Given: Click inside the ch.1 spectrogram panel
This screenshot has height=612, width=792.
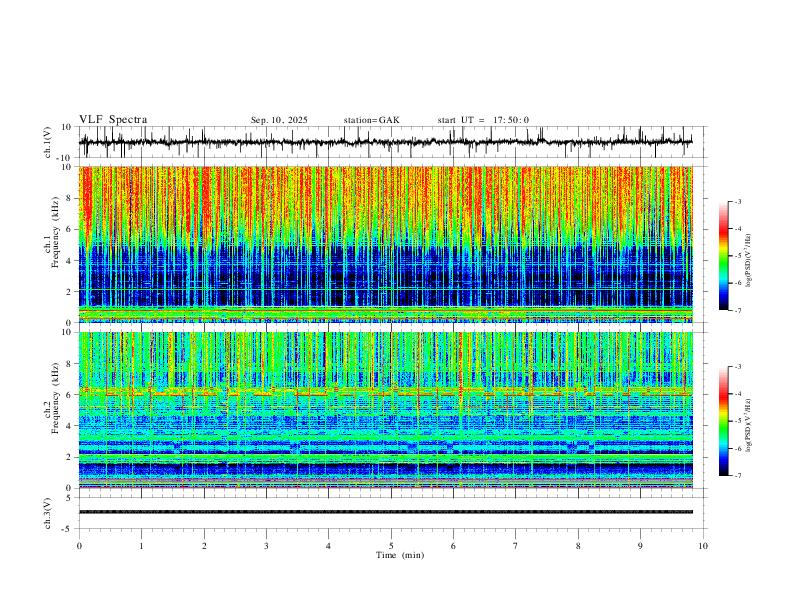Looking at the screenshot, I should tap(385, 244).
